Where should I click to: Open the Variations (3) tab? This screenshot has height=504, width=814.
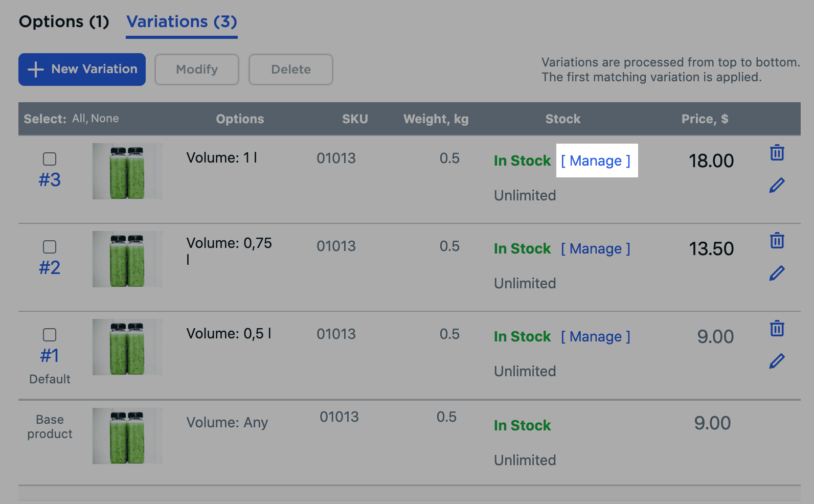point(182,22)
